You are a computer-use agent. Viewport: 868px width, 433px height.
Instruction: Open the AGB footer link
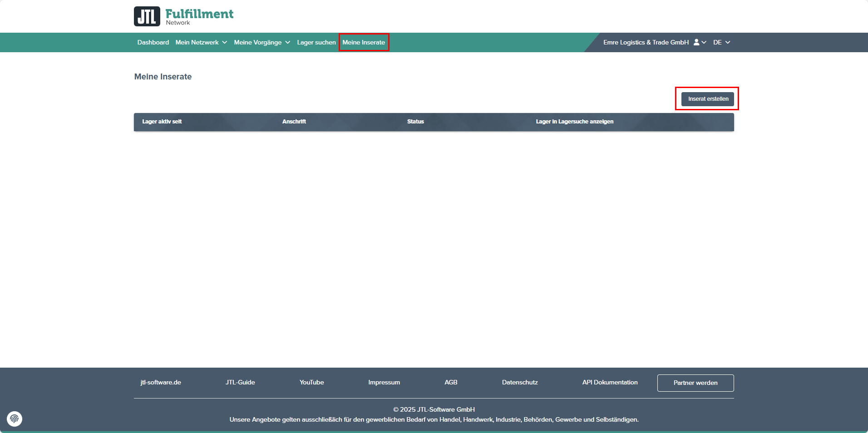coord(451,382)
